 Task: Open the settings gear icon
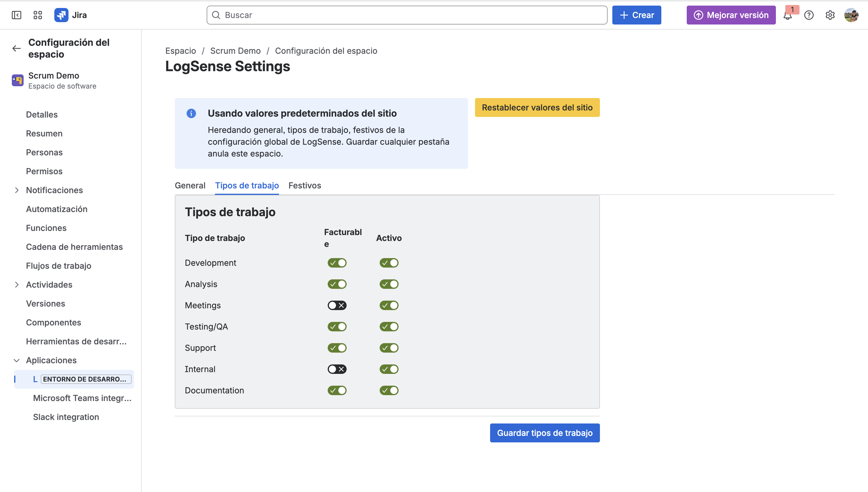click(830, 15)
